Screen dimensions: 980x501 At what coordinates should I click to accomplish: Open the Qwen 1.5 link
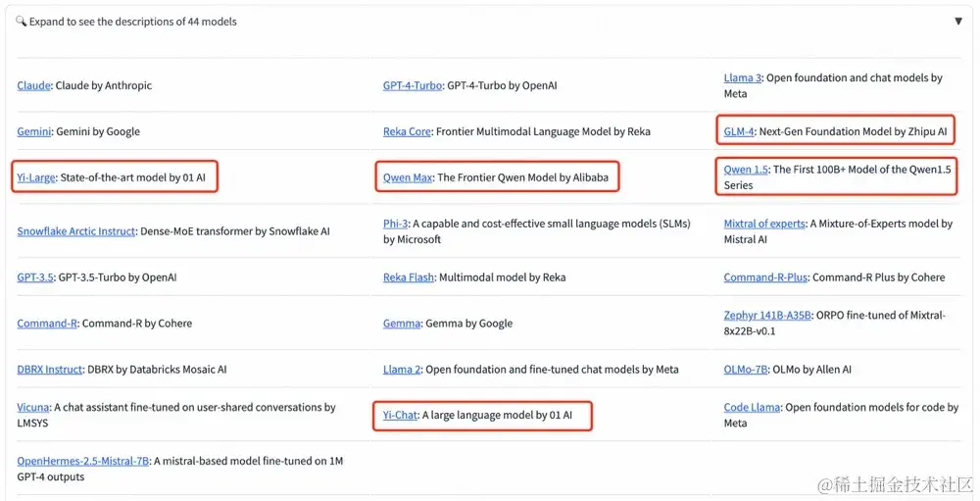pyautogui.click(x=746, y=170)
